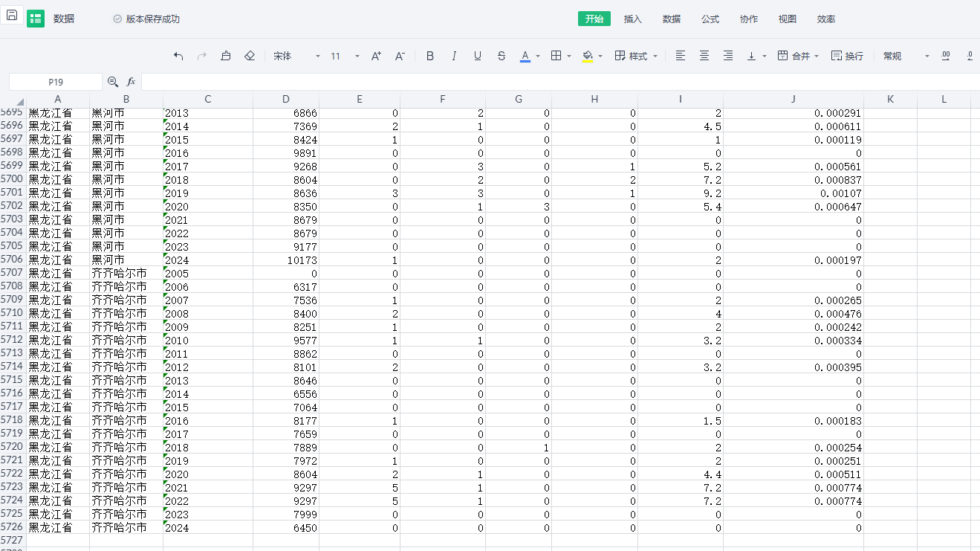Undo the last action
Image resolution: width=980 pixels, height=551 pixels.
coord(178,56)
